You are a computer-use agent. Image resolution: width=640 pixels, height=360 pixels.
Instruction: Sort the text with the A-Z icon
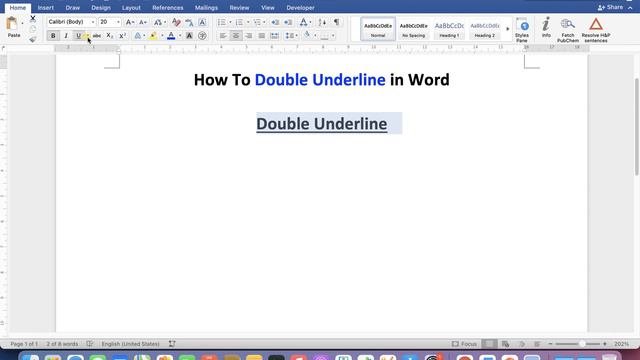coord(322,22)
